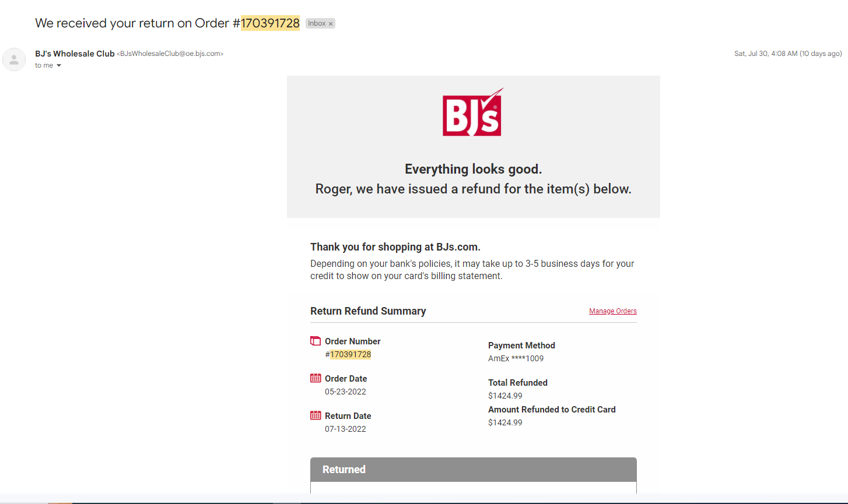Click the Order Date label
848x504 pixels.
(x=346, y=379)
